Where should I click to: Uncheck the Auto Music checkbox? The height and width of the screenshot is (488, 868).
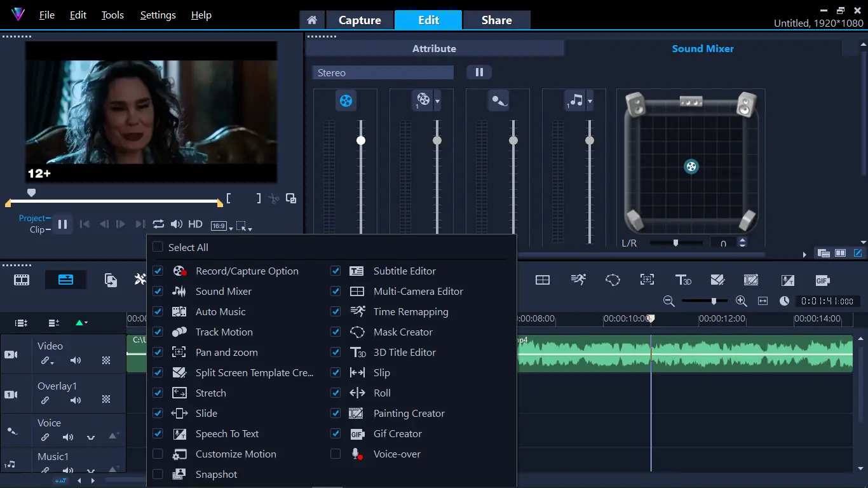pos(158,311)
